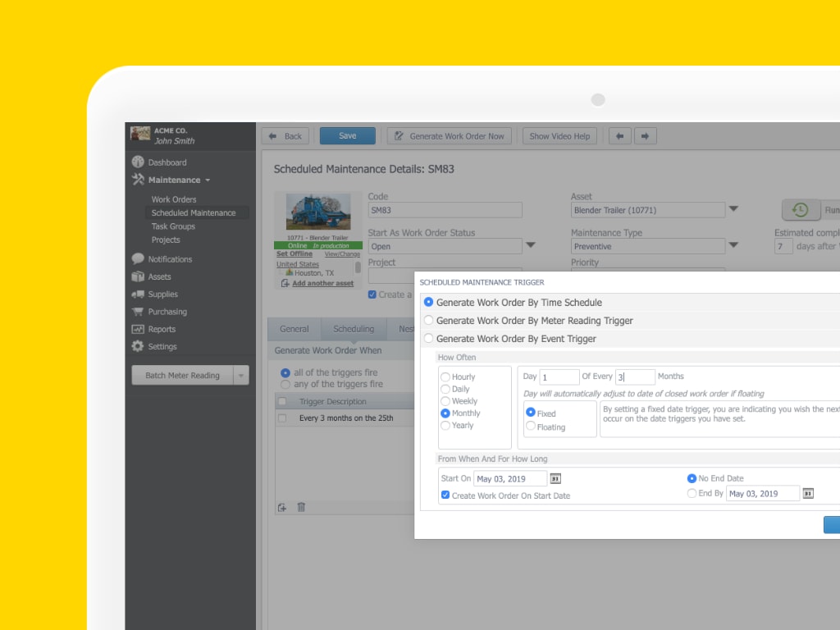
Task: Click Show Video Help button
Action: point(559,136)
